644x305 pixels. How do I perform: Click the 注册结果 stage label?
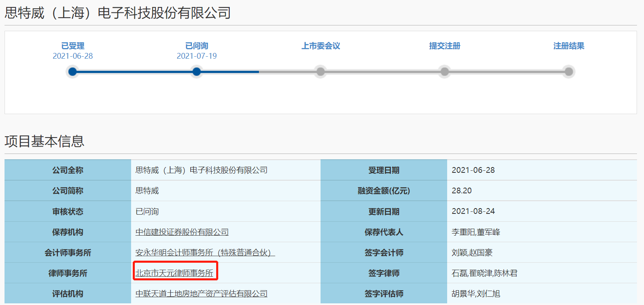(x=569, y=46)
